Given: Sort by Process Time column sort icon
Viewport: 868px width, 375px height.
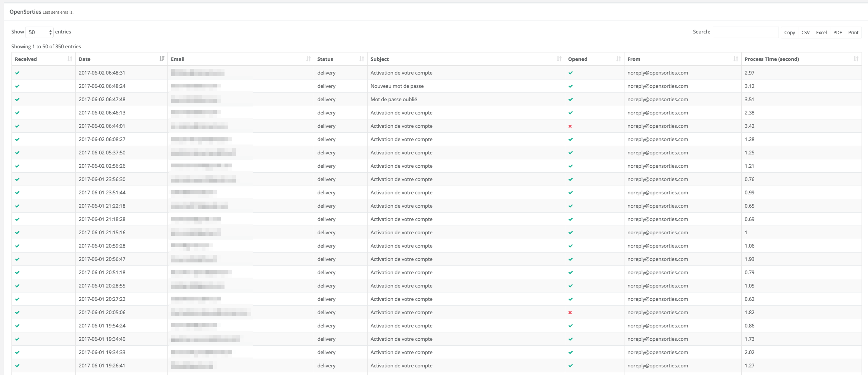Looking at the screenshot, I should pyautogui.click(x=856, y=59).
